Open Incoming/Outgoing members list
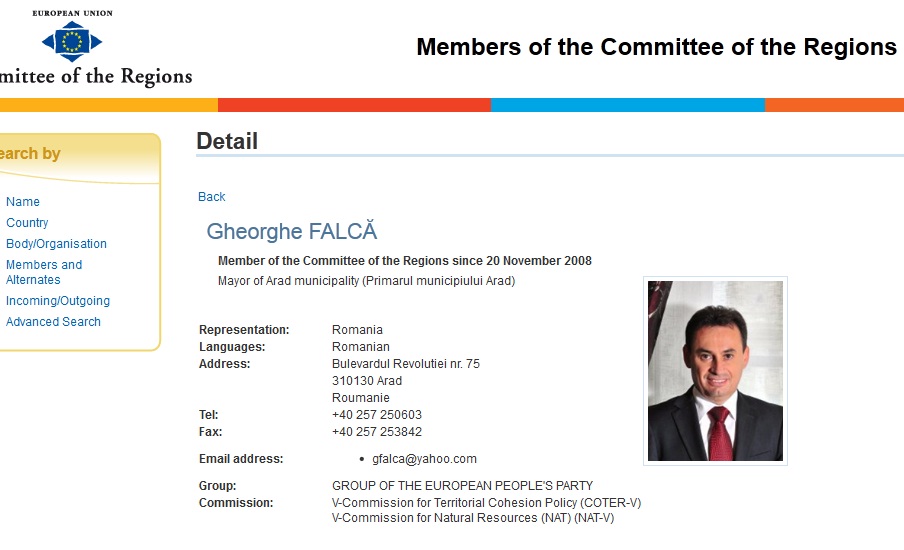This screenshot has width=904, height=550. coord(58,301)
